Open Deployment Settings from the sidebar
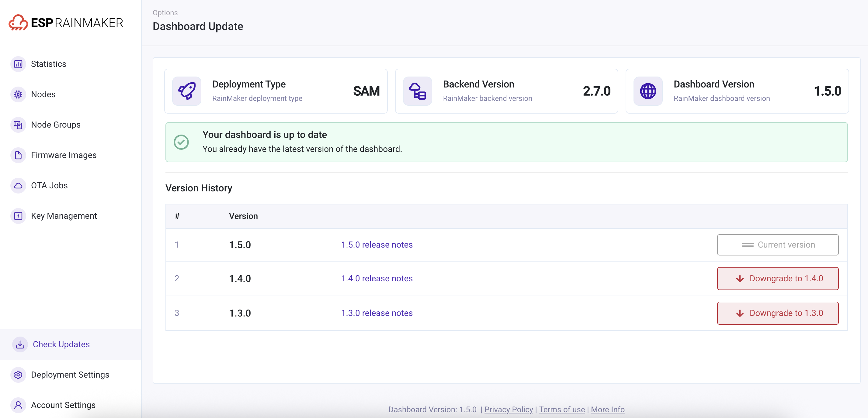The height and width of the screenshot is (418, 868). (x=70, y=375)
